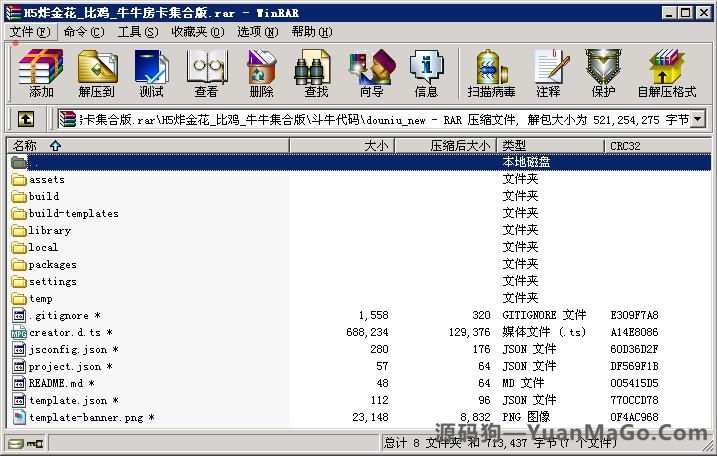Click CRC32 value E309F7A8
Image resolution: width=717 pixels, height=456 pixels.
point(634,315)
